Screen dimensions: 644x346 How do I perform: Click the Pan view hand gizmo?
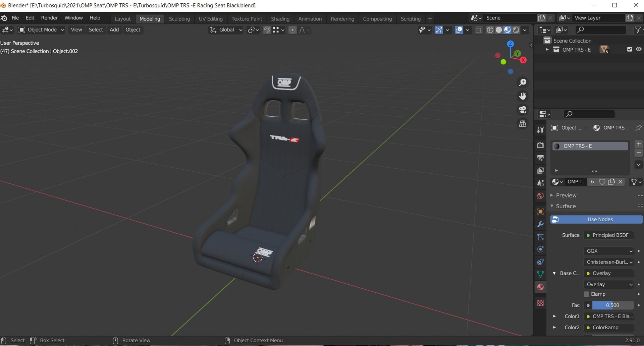pyautogui.click(x=523, y=96)
